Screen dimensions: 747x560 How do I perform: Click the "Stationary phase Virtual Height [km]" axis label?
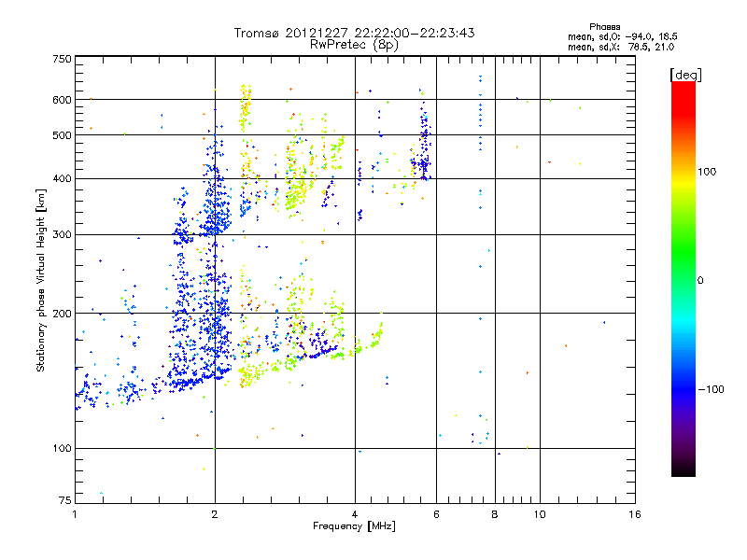[x=41, y=281]
